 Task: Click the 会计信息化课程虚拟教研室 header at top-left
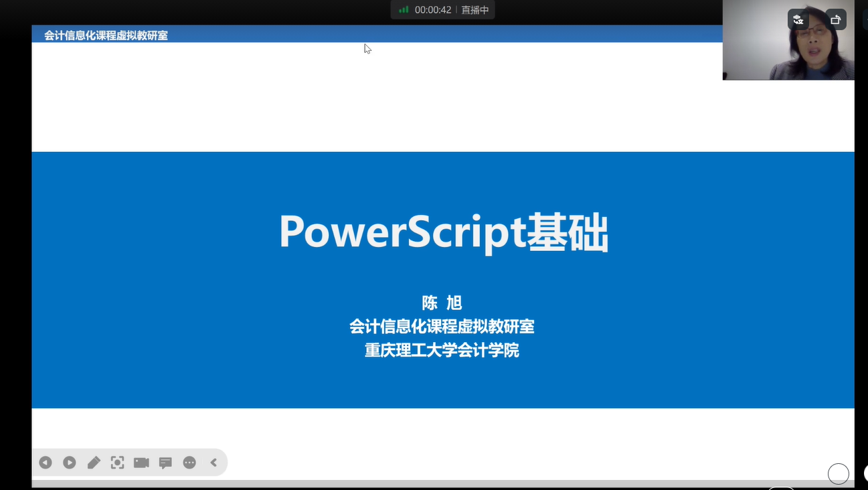tap(106, 35)
